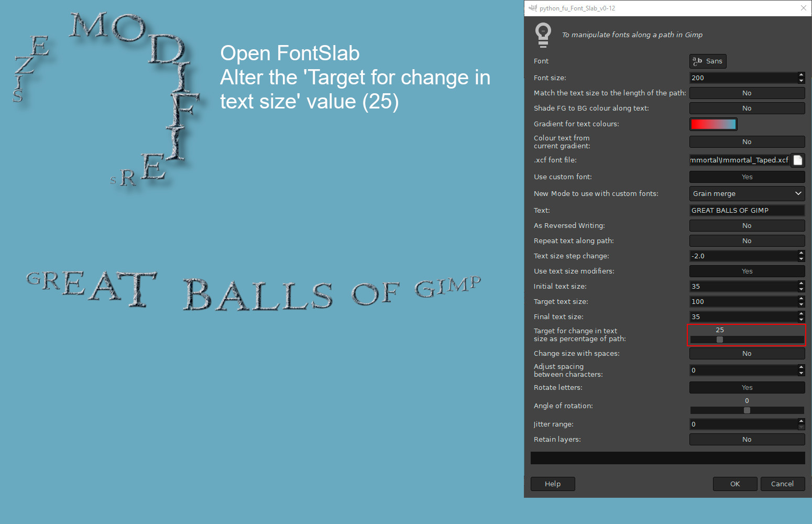812x524 pixels.
Task: Toggle 'Change size with spaces' option
Action: tap(747, 354)
